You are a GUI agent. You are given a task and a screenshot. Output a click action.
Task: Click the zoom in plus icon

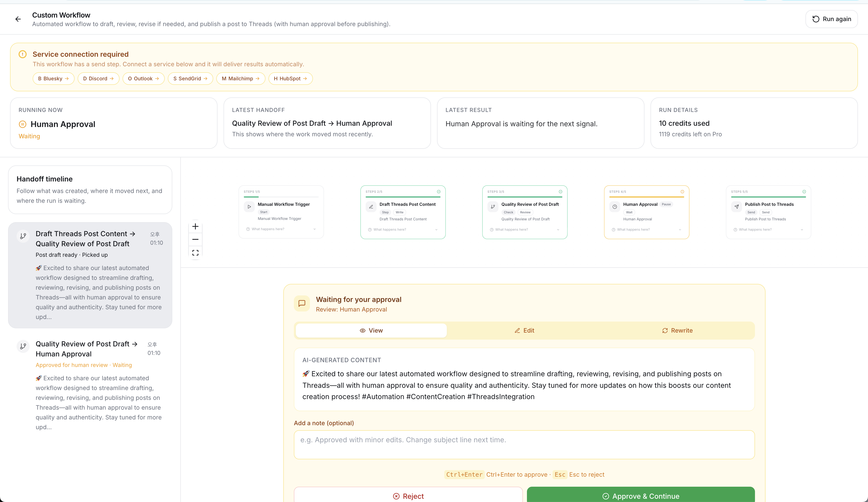[x=195, y=227]
